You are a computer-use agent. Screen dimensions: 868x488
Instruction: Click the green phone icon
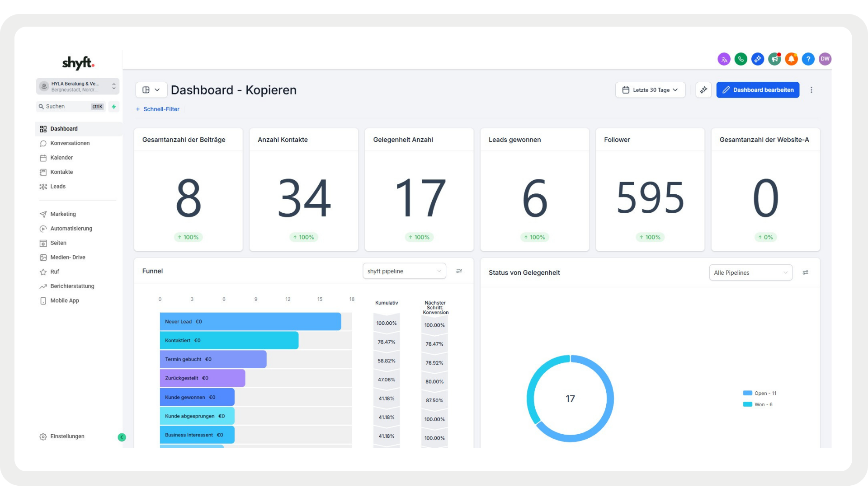[741, 59]
